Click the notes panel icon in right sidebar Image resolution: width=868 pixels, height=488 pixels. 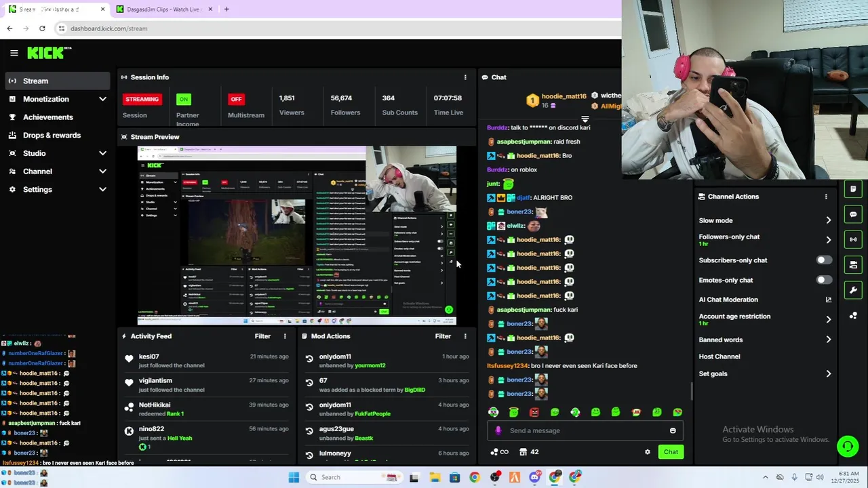tap(853, 189)
